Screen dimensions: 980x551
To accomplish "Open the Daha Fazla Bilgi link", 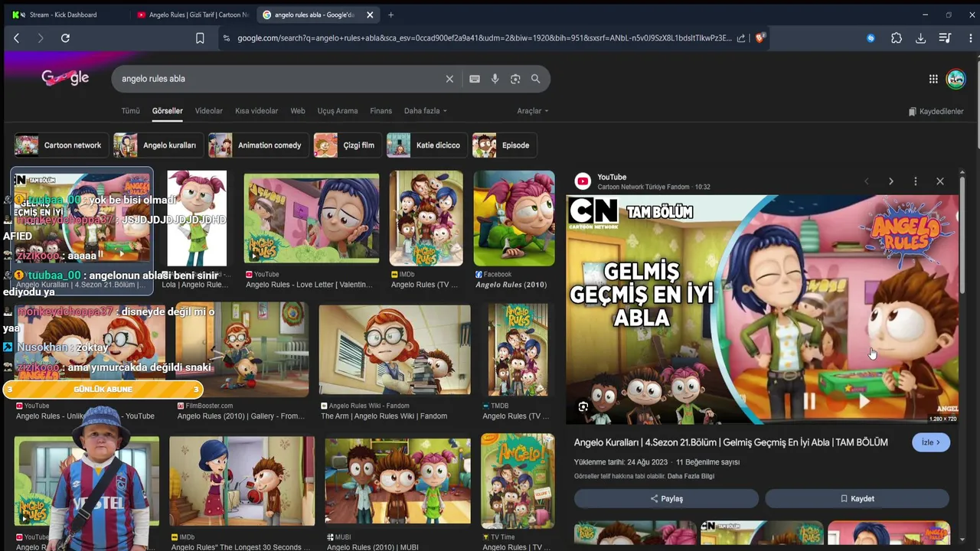I will (x=691, y=476).
